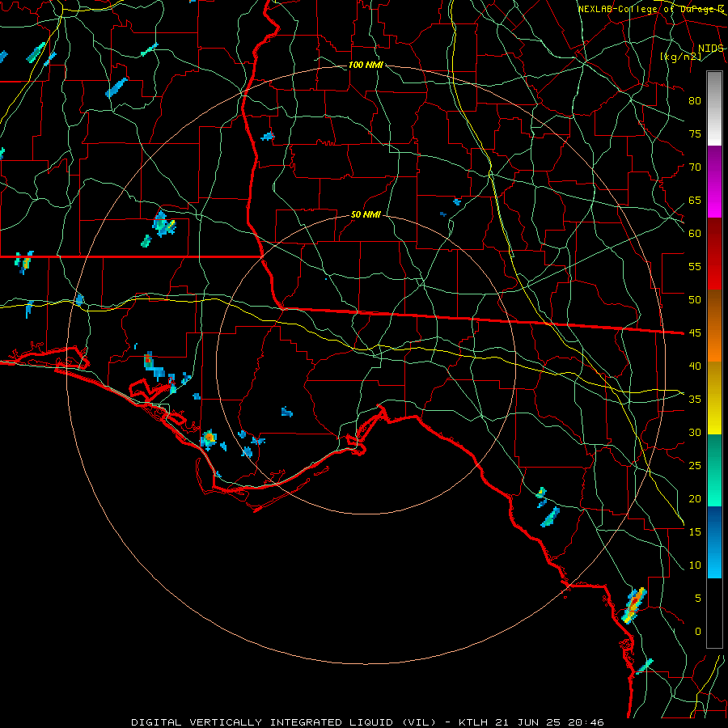
Task: Click the blue segment of the VIL legend
Action: pyautogui.click(x=714, y=542)
